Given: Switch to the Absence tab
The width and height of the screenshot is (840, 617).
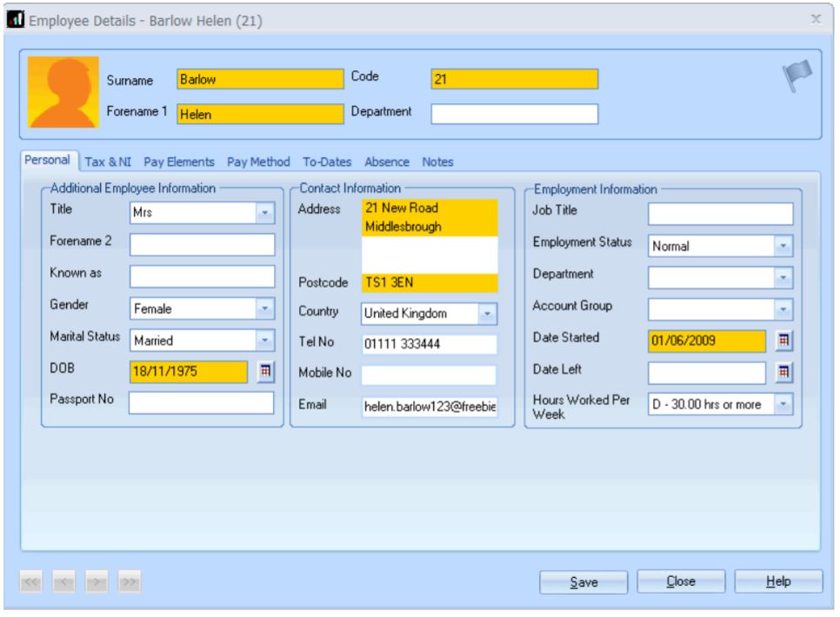Looking at the screenshot, I should point(387,162).
